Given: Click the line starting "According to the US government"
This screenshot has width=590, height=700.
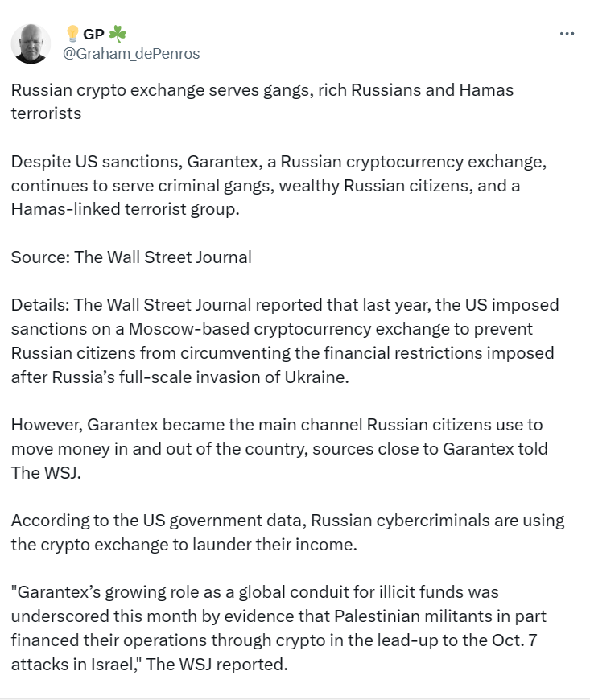Looking at the screenshot, I should tap(287, 521).
